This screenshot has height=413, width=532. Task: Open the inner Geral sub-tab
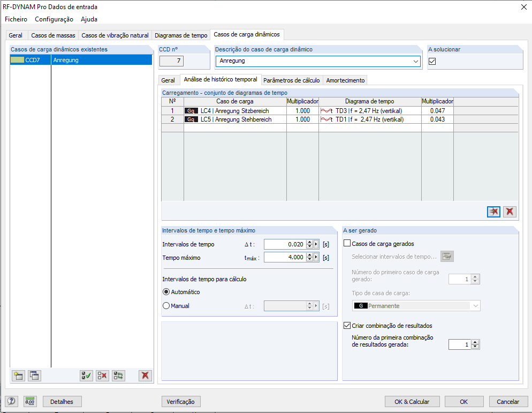pos(168,80)
